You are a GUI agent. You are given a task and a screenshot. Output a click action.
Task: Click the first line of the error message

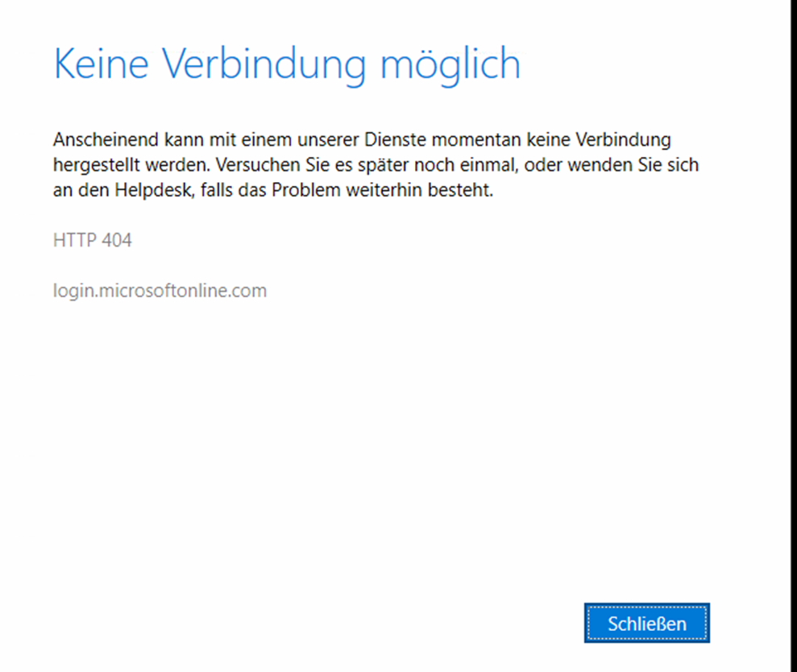(x=361, y=139)
